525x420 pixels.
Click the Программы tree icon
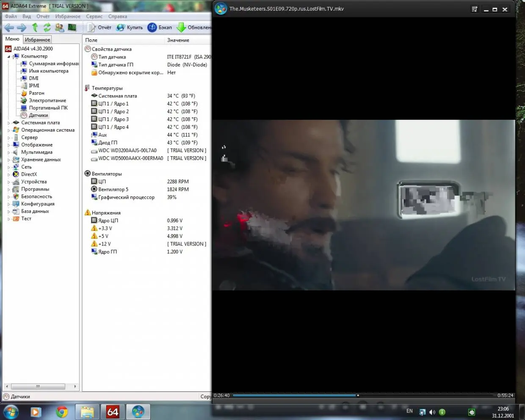point(16,189)
